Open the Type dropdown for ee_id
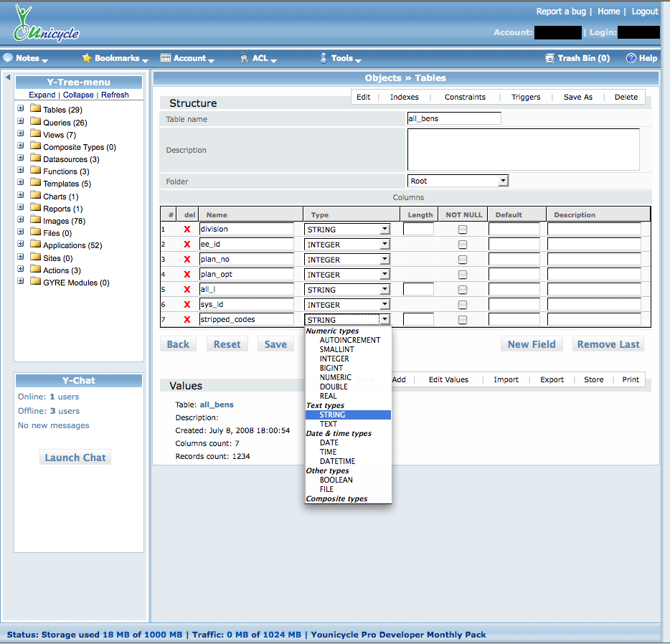The width and height of the screenshot is (670, 644). click(348, 245)
